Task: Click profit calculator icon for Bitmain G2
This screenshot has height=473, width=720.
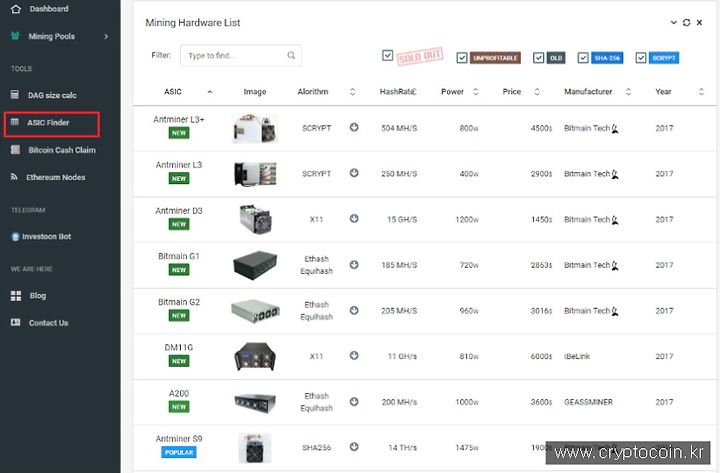Action: pyautogui.click(x=354, y=310)
